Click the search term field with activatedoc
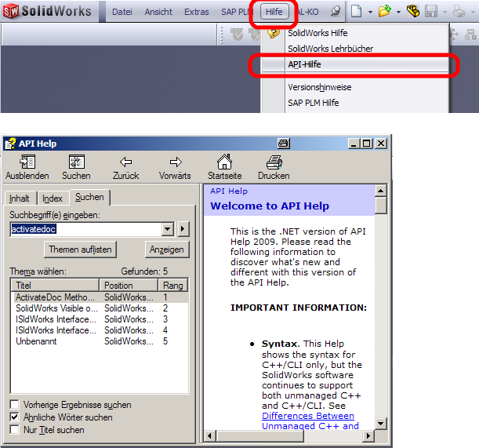The height and width of the screenshot is (448, 479). pyautogui.click(x=85, y=229)
